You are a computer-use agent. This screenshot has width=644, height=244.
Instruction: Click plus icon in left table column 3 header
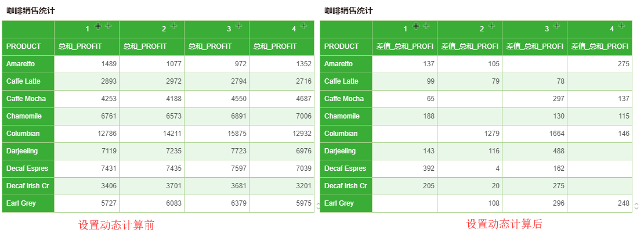coord(239,26)
